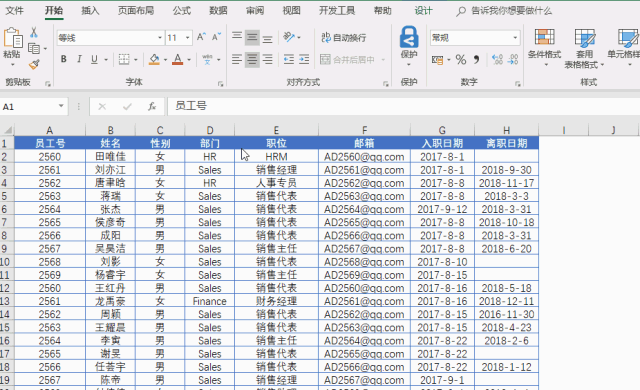This screenshot has height=390, width=640.
Task: Click the formula bar showing 员工号
Action: click(x=403, y=106)
